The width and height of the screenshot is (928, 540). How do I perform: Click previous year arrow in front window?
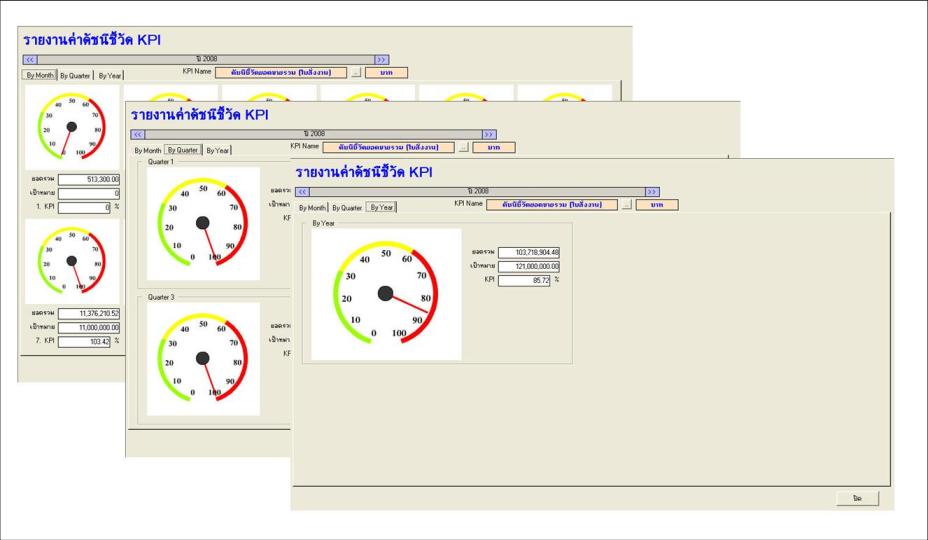302,192
